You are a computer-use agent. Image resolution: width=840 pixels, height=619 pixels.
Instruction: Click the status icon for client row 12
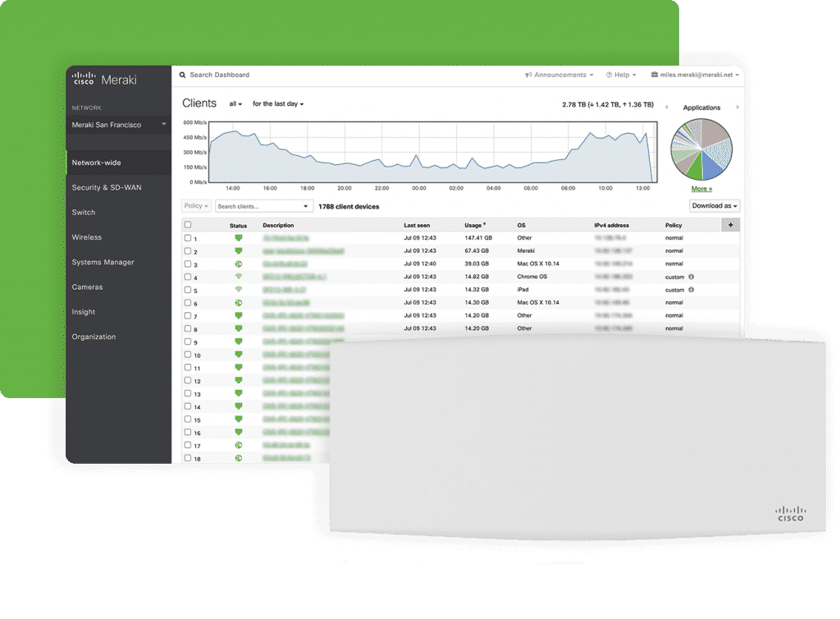click(239, 380)
